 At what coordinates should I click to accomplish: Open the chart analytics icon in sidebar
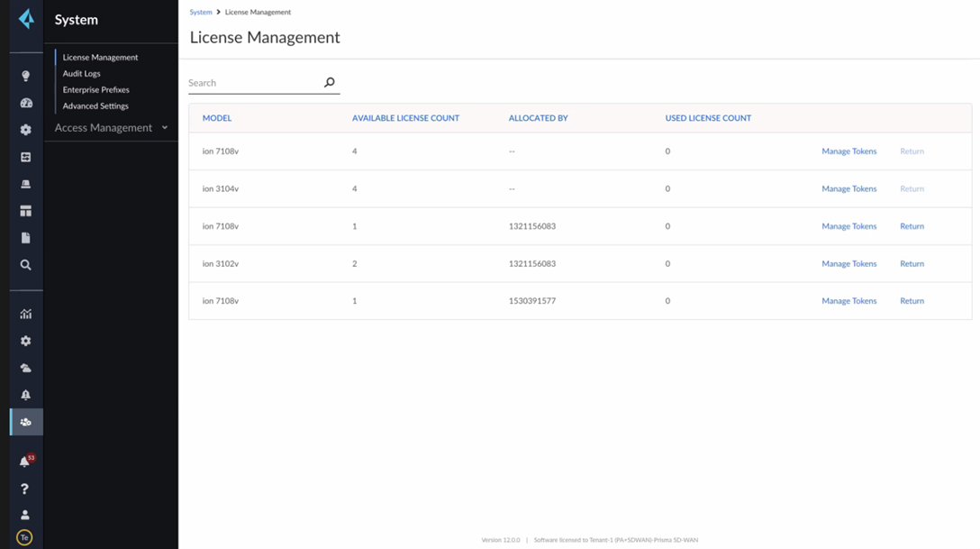[x=26, y=314]
